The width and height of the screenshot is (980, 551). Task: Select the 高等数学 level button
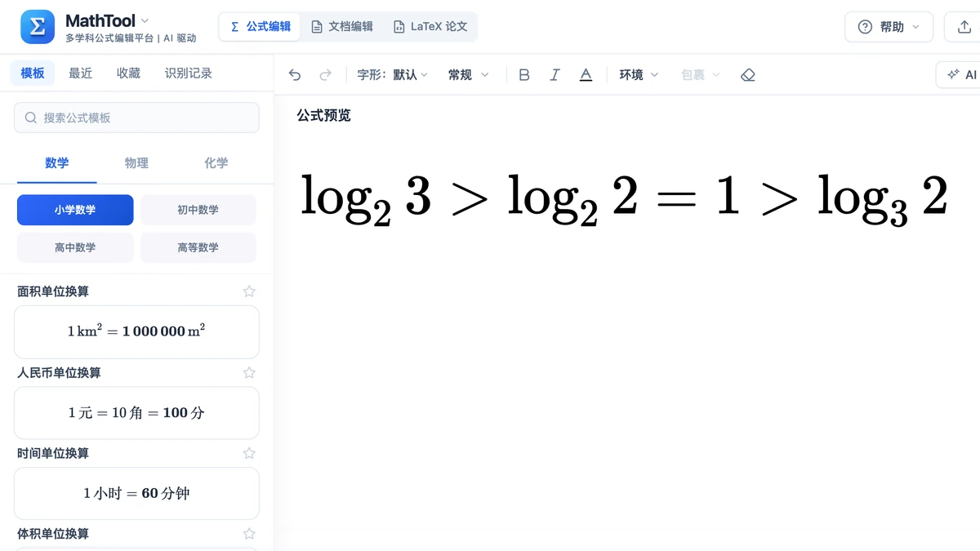198,247
